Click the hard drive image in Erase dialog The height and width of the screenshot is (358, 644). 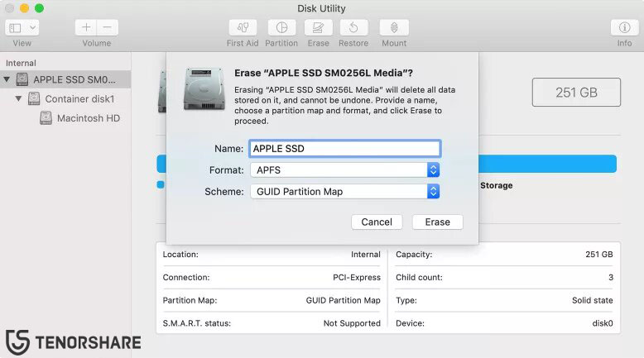click(x=204, y=89)
